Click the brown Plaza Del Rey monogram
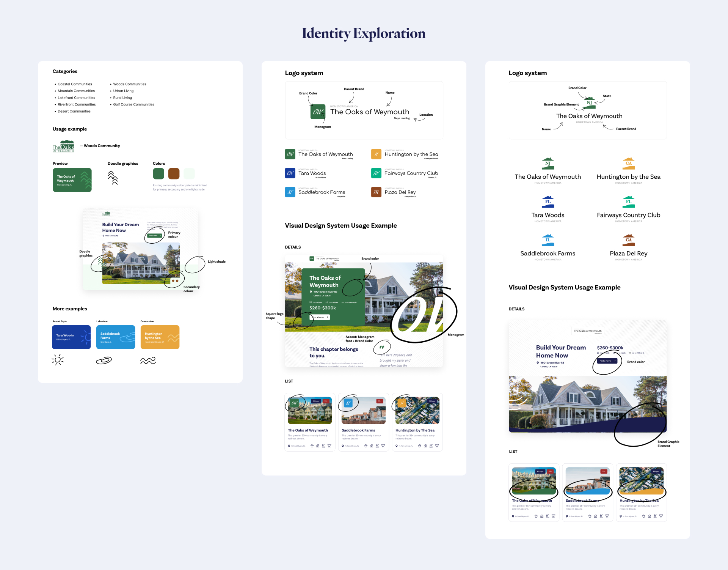Screen dimensions: 728x570 (x=376, y=192)
